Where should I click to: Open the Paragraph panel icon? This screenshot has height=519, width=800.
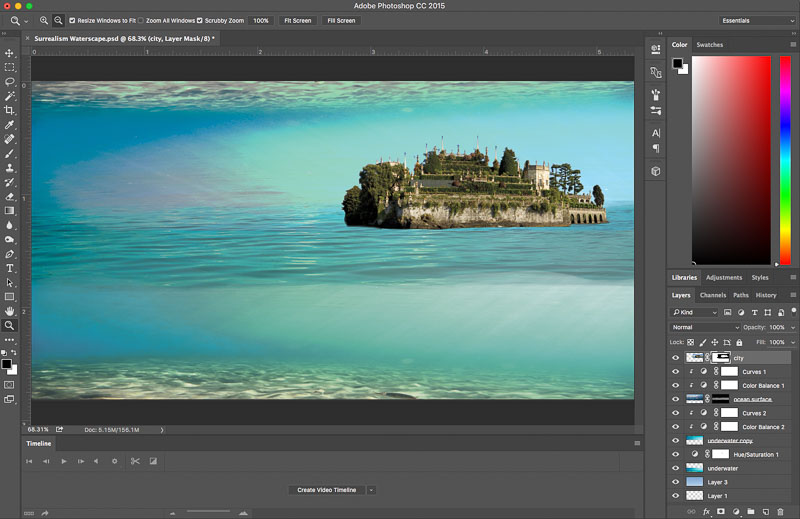click(x=656, y=149)
